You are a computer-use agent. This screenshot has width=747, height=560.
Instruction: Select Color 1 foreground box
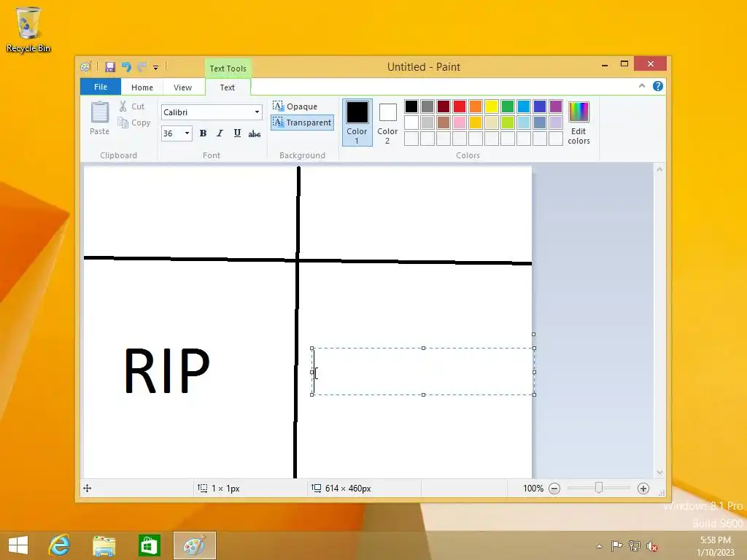[357, 122]
